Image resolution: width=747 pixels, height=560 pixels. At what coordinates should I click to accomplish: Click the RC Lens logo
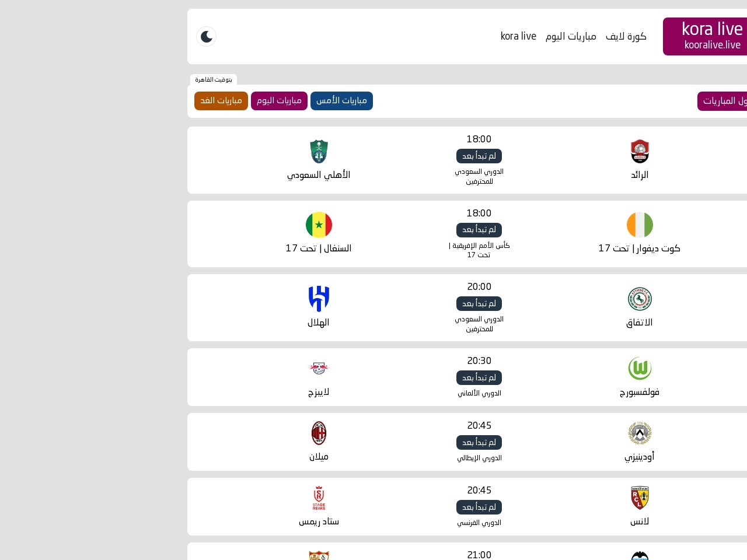pyautogui.click(x=640, y=498)
